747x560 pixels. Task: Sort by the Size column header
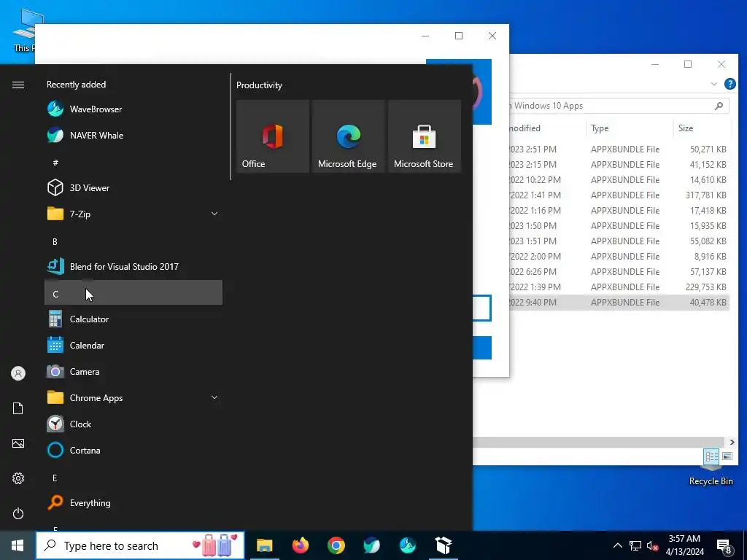coord(703,128)
